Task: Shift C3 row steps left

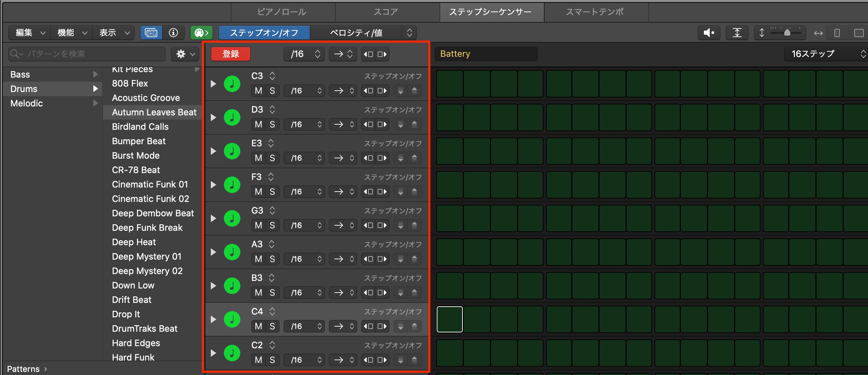Action: pos(368,91)
